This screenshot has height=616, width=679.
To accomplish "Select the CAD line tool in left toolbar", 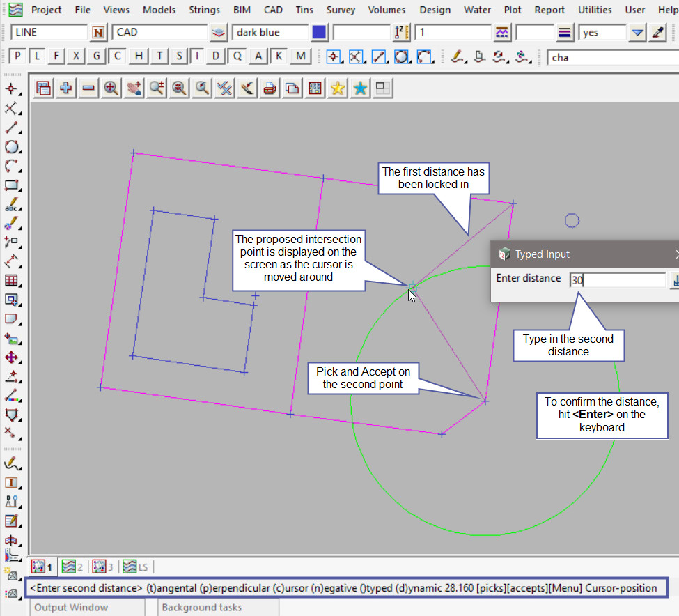I will point(11,128).
